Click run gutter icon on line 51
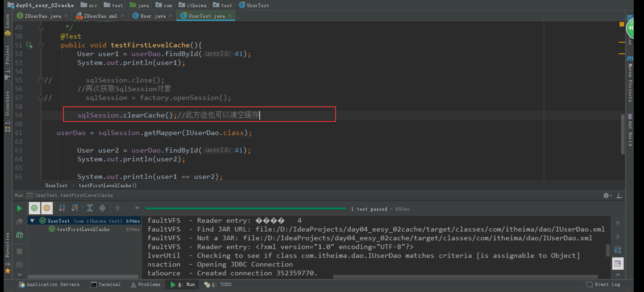 pos(29,45)
